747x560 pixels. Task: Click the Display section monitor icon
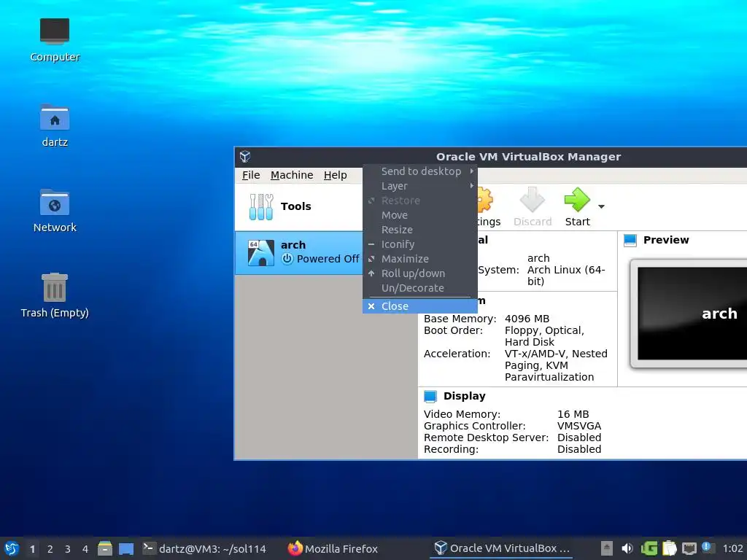(430, 396)
